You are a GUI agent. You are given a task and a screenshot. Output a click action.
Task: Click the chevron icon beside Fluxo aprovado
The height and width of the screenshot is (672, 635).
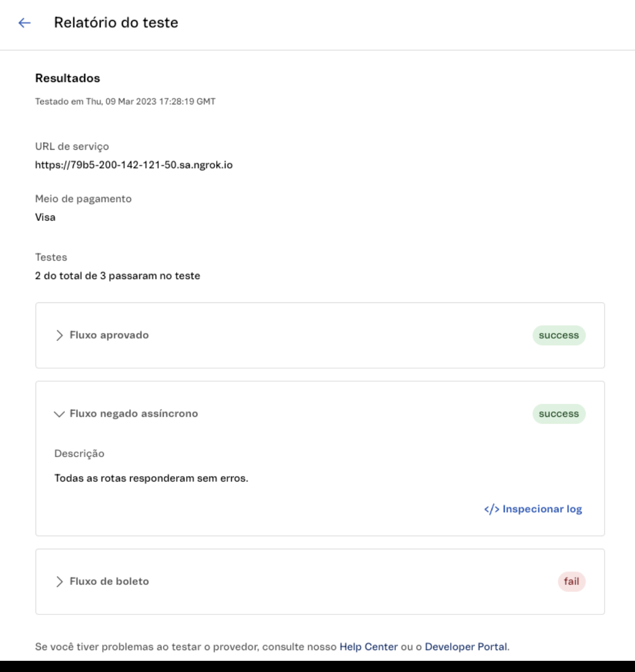(x=59, y=335)
